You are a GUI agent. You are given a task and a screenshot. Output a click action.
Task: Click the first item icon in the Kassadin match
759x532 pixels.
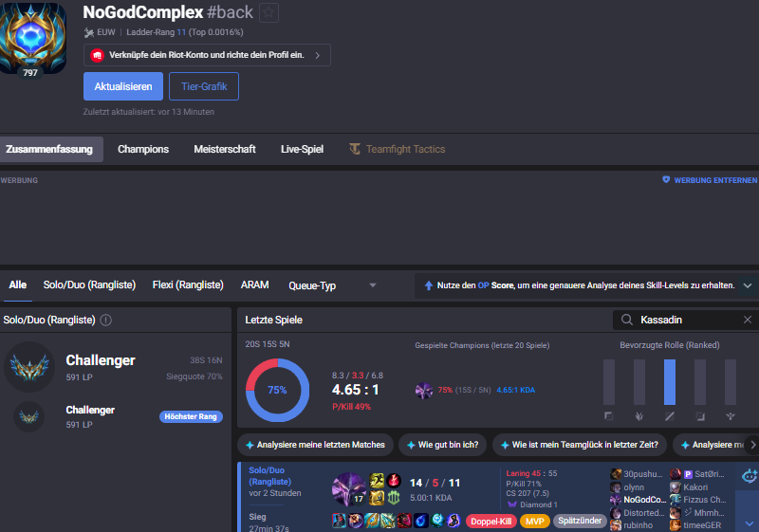340,521
